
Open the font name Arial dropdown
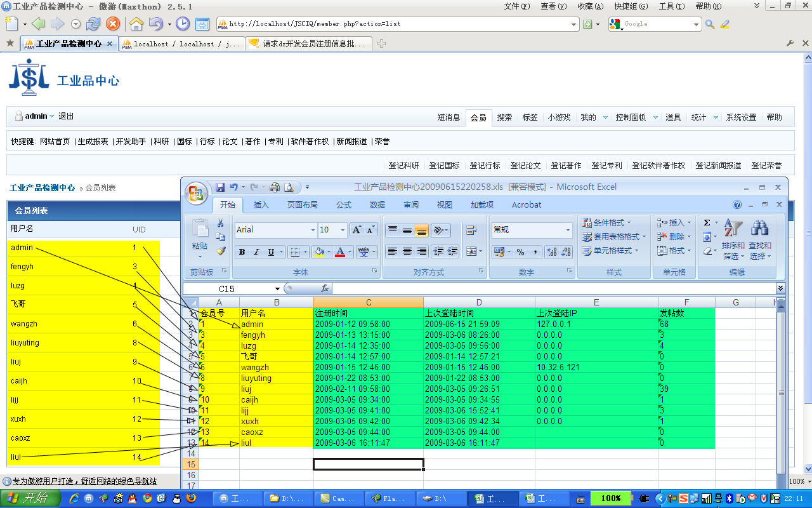pyautogui.click(x=313, y=230)
